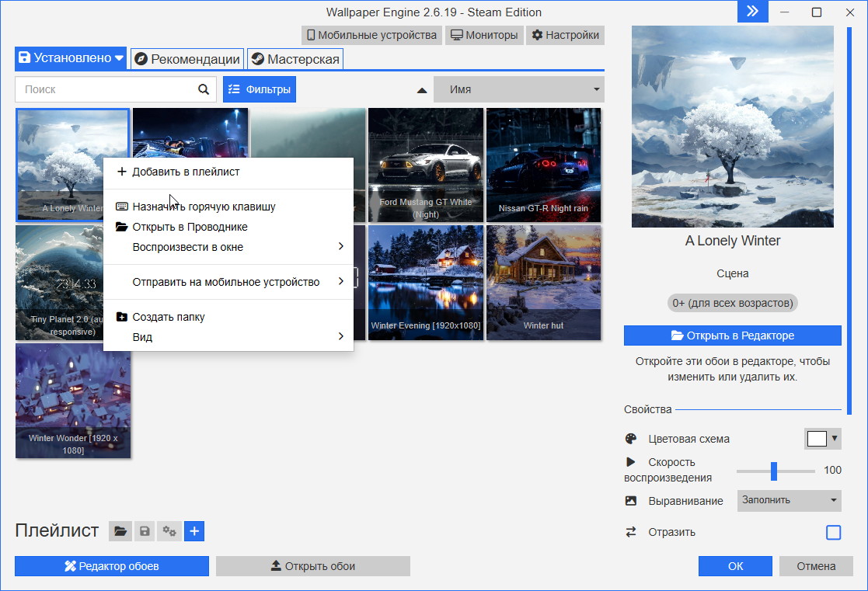Screen dimensions: 868x591
Task: Adjust the playback speed slider
Action: [774, 471]
